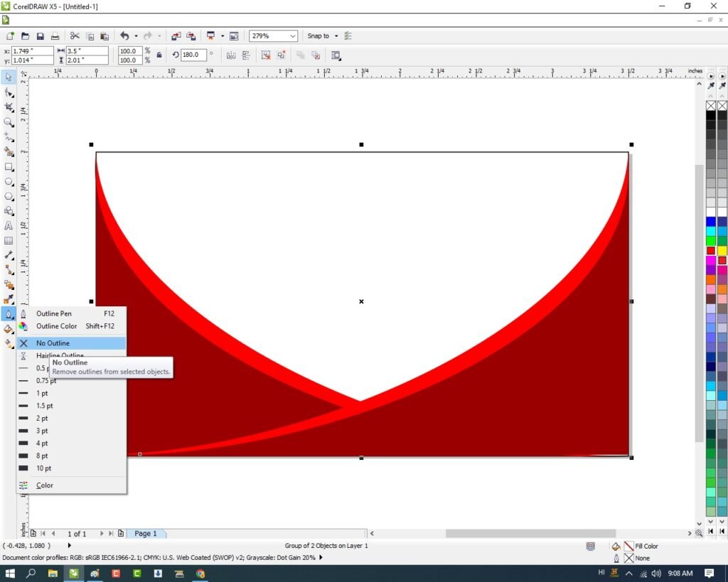Viewport: 728px width, 582px height.
Task: Set outline to 2 pt
Action: (x=72, y=418)
